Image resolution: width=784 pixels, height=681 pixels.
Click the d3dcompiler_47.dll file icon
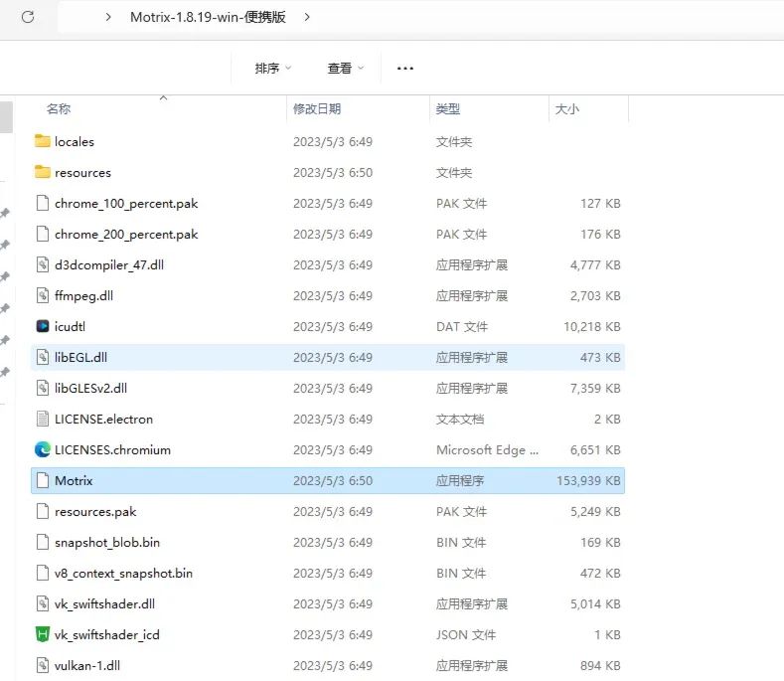coord(43,264)
